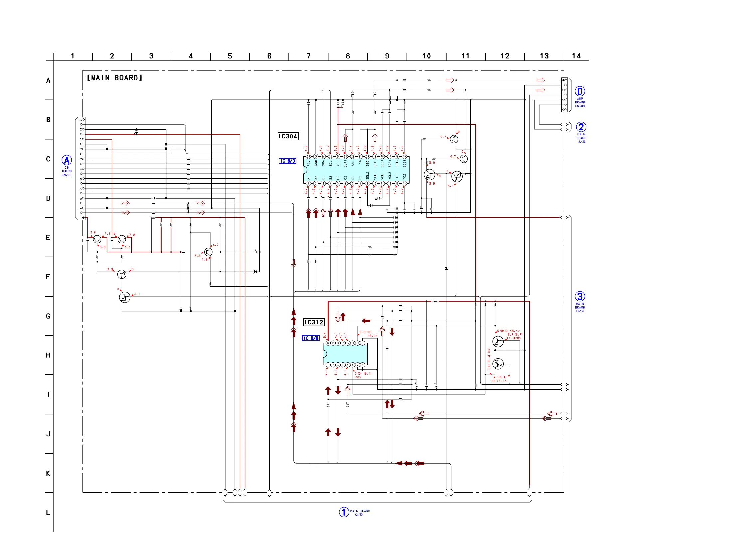This screenshot has width=745, height=560.
Task: Click pin 16 on the IC312 chip
Action: pyautogui.click(x=328, y=343)
